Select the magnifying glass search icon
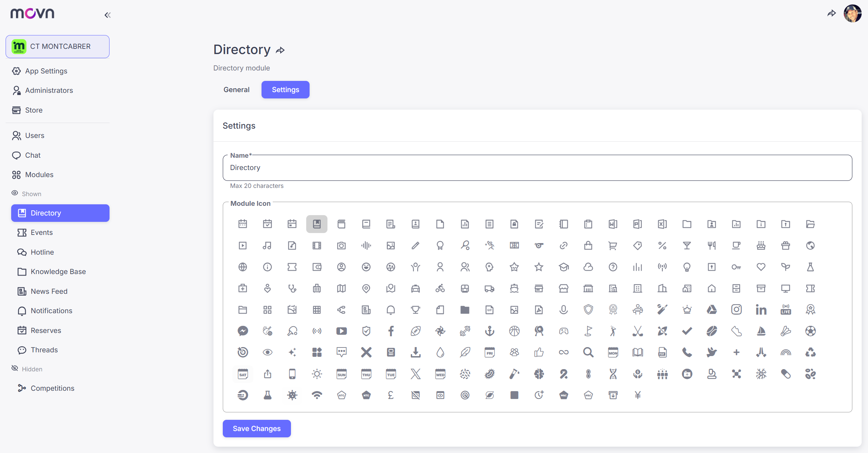This screenshot has height=453, width=868. pyautogui.click(x=588, y=352)
